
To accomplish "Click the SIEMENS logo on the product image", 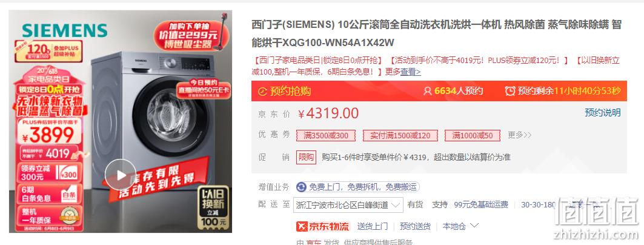I will pos(65,30).
